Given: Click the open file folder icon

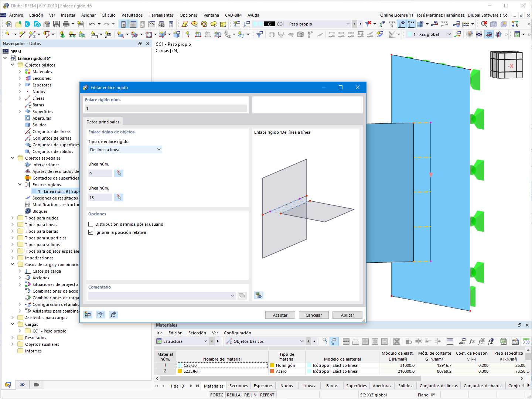Looking at the screenshot, I should (18, 24).
